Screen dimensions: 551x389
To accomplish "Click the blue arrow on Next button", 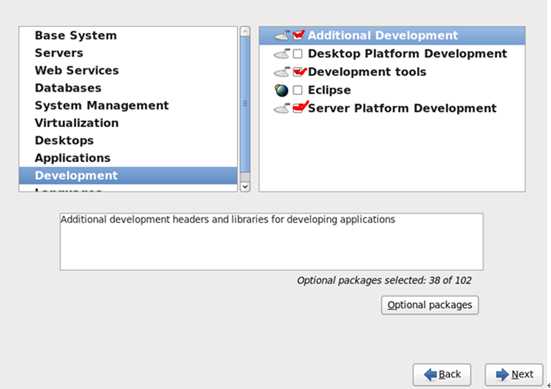I will pyautogui.click(x=502, y=375).
